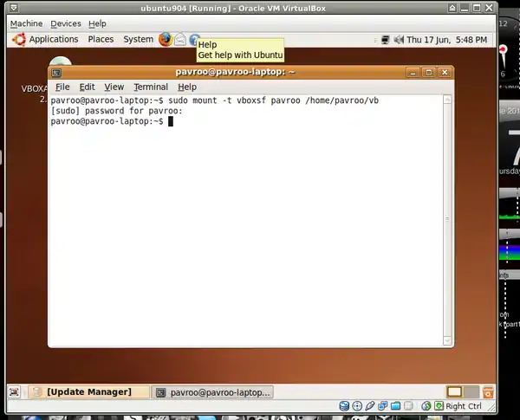The height and width of the screenshot is (420, 520).
Task: Open the System menu in panel
Action: 138,39
